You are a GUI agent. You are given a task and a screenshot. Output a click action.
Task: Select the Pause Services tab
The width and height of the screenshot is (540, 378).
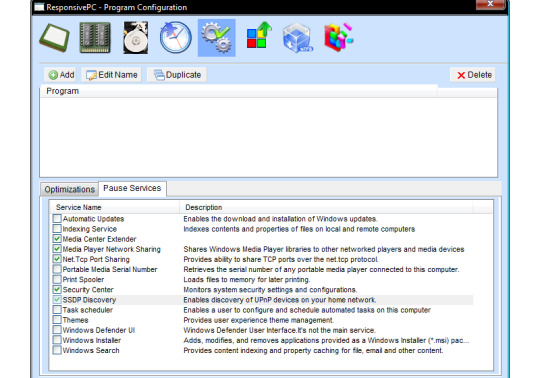[x=132, y=188]
